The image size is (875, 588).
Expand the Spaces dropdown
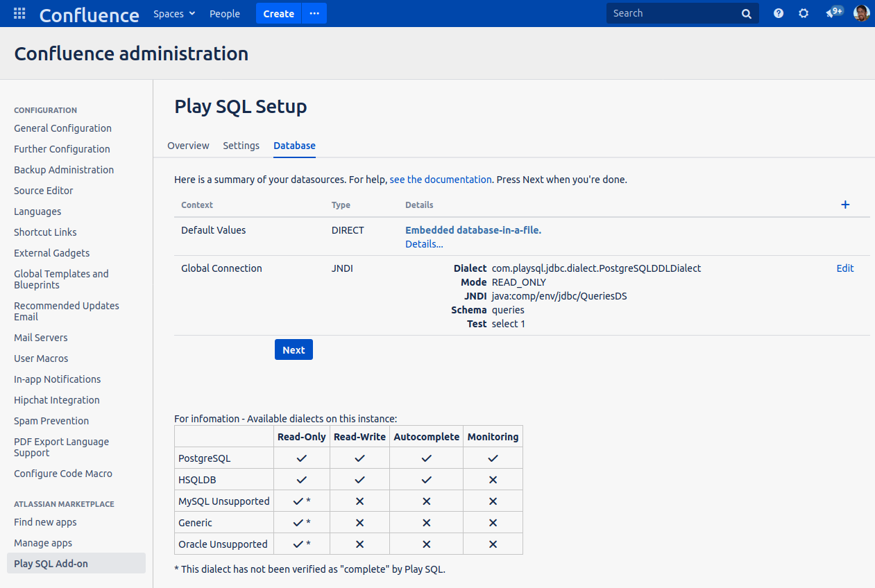pos(174,14)
